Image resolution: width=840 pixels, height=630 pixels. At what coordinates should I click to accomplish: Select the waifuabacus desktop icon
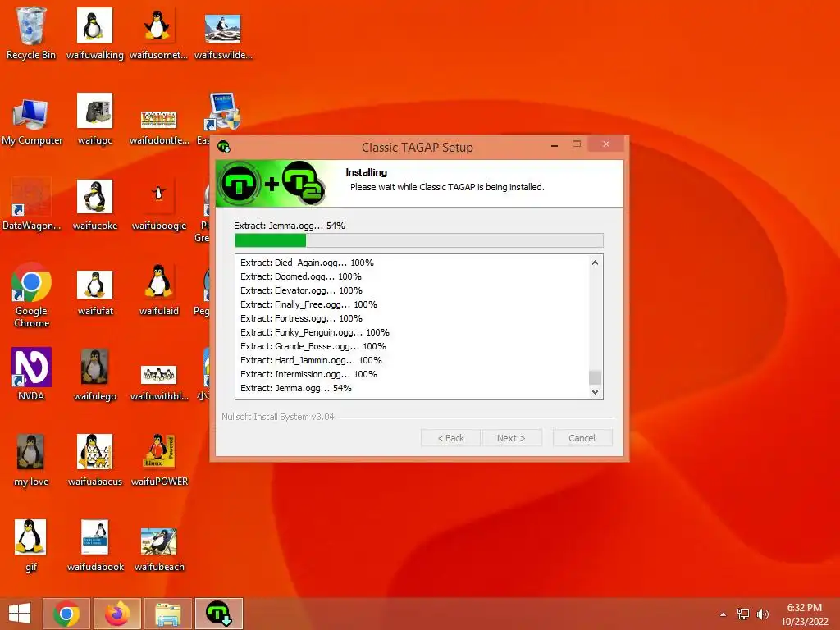point(95,459)
